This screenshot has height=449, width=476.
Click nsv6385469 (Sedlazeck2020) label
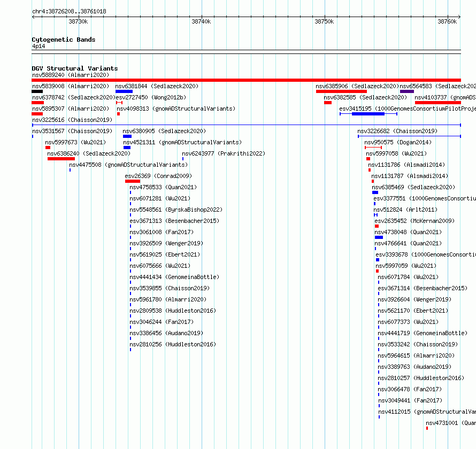(x=414, y=187)
